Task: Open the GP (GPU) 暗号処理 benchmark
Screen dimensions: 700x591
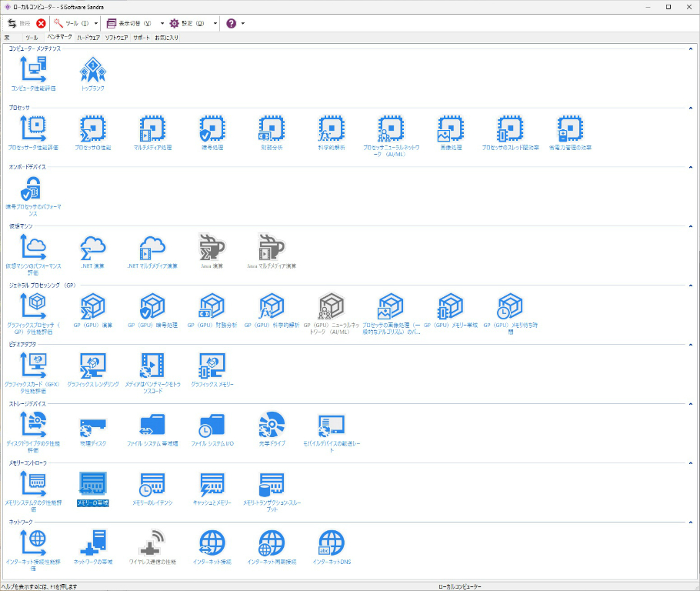Action: click(x=152, y=310)
